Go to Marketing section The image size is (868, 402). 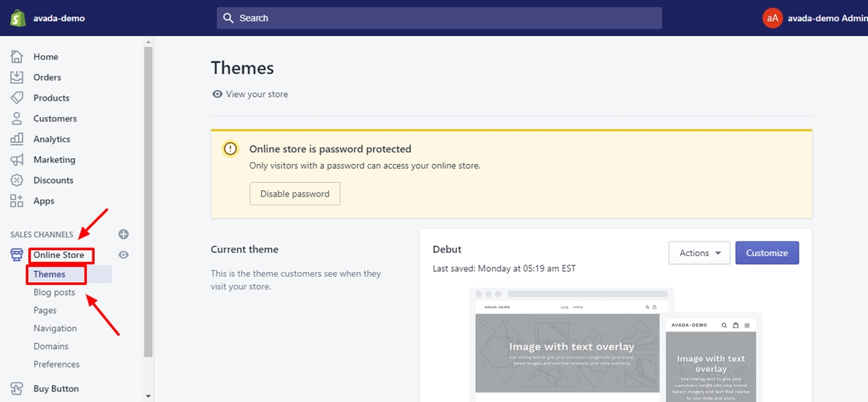[54, 160]
